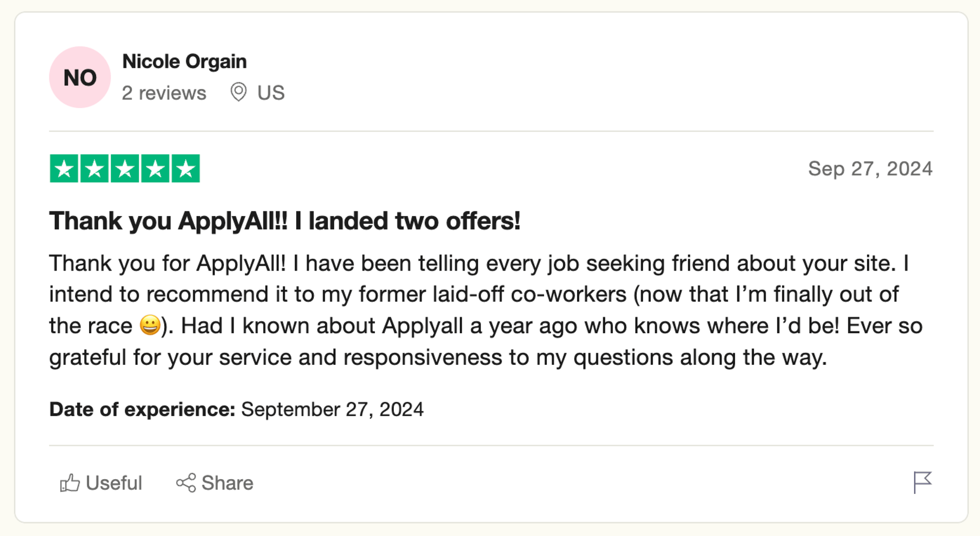Flag this review using the flag icon
980x536 pixels.
point(922,482)
